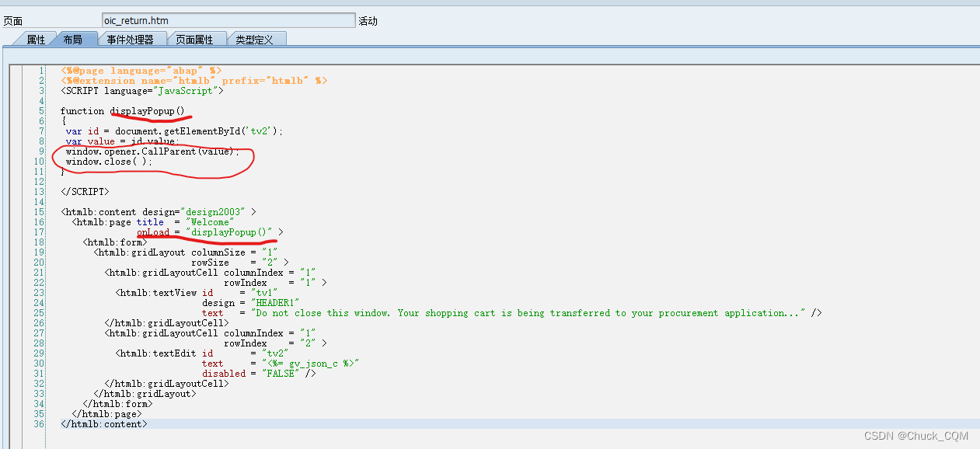Click the design = "HEADER1" line
The width and height of the screenshot is (980, 449).
[x=251, y=302]
